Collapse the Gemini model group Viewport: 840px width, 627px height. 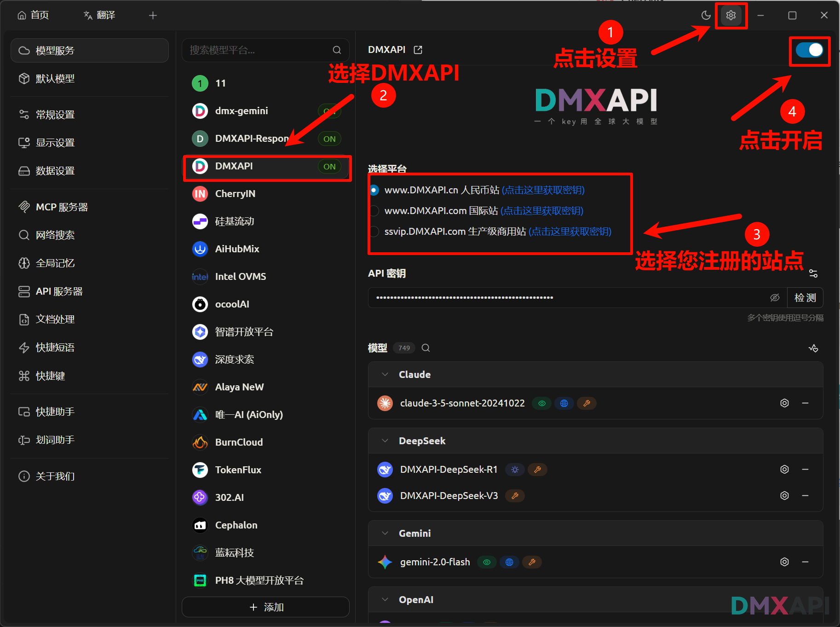[385, 534]
